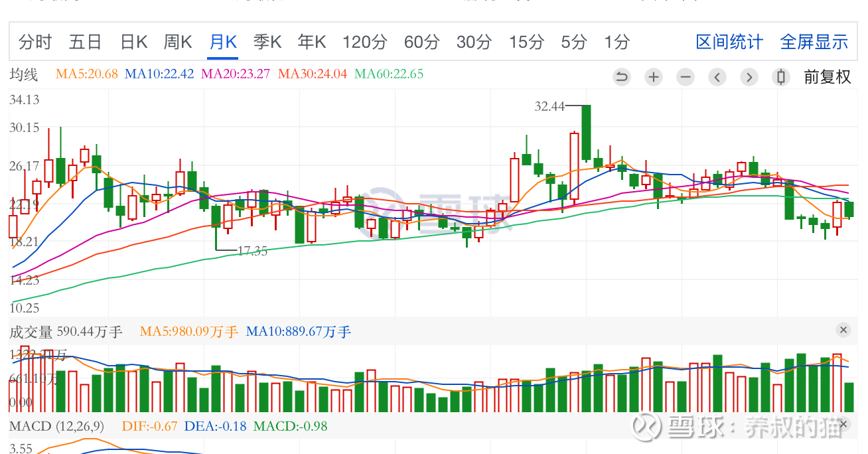The image size is (868, 454).
Task: Select the 周K tab
Action: click(x=178, y=42)
